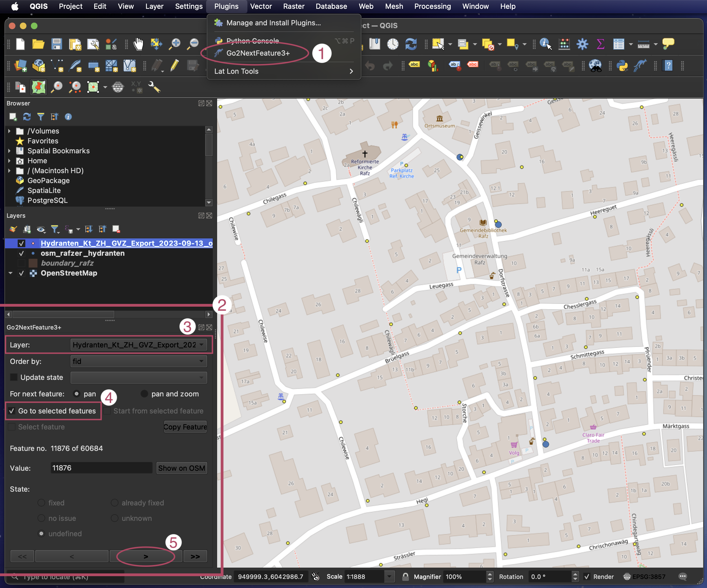The width and height of the screenshot is (707, 588).
Task: Open the Order by fid dropdown
Action: coord(138,361)
